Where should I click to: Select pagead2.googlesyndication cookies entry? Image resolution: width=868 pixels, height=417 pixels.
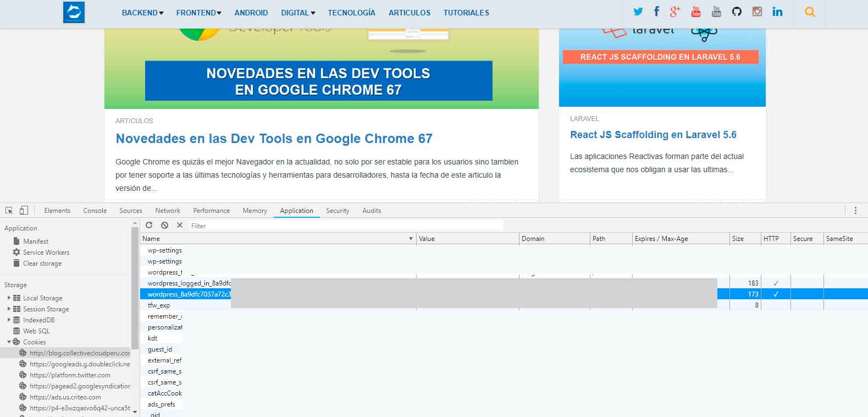click(66, 386)
